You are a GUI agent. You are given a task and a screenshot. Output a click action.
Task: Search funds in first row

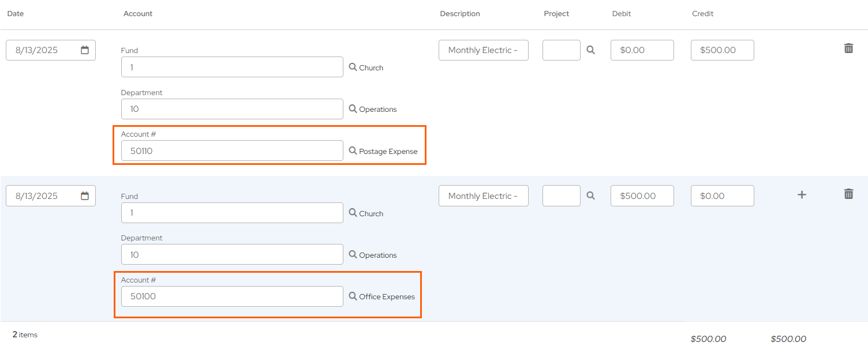tap(353, 67)
